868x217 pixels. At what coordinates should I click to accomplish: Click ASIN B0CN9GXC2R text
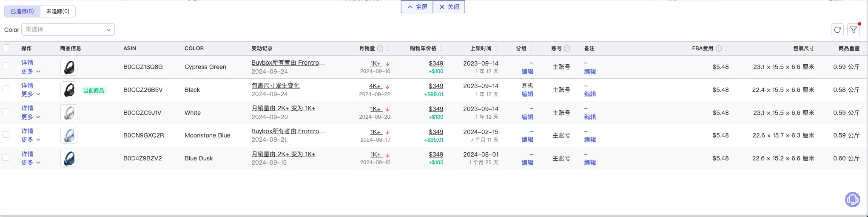pos(144,135)
